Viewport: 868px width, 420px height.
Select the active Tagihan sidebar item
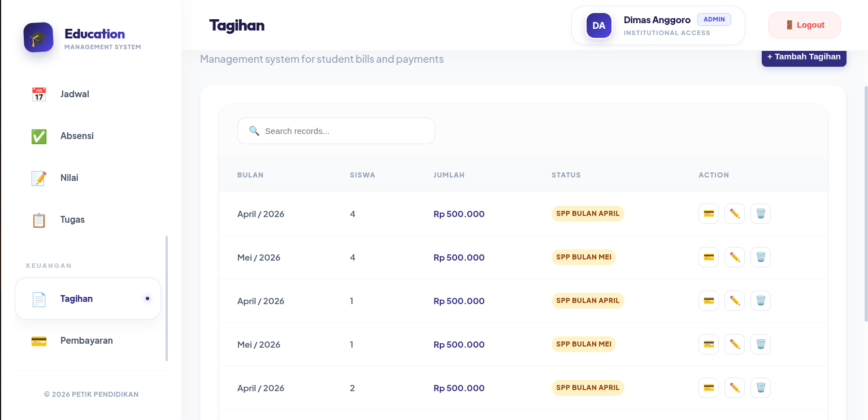click(88, 298)
